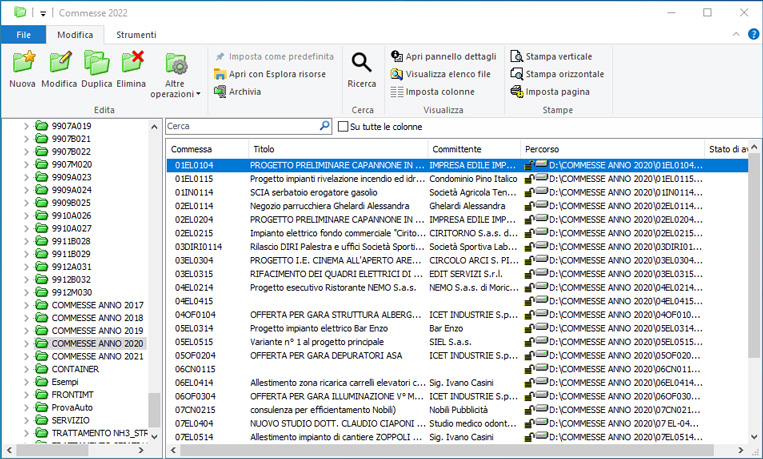This screenshot has width=763, height=459.
Task: Sort by the Titolo column header
Action: (x=338, y=149)
